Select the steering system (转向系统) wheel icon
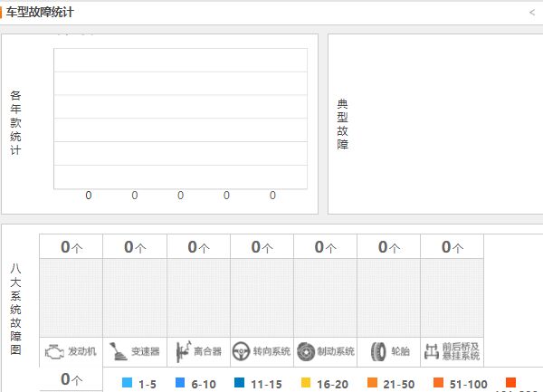 pos(241,351)
